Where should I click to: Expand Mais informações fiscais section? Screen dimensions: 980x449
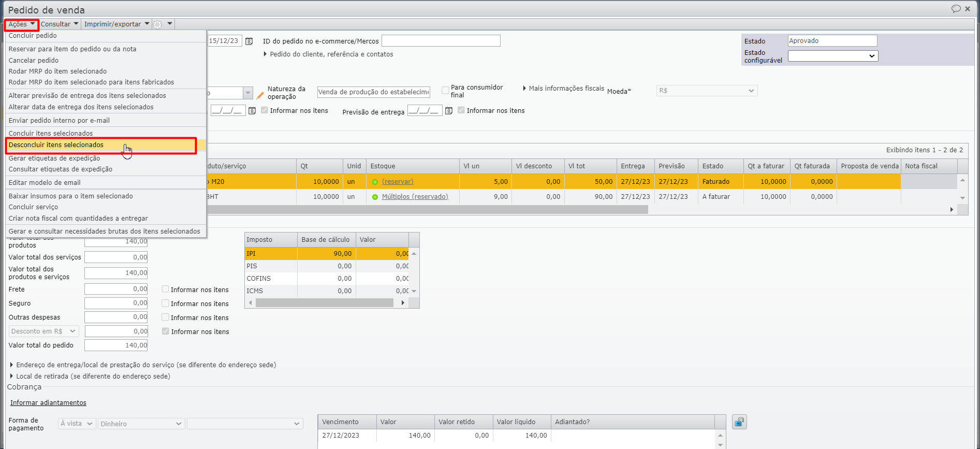(x=564, y=89)
